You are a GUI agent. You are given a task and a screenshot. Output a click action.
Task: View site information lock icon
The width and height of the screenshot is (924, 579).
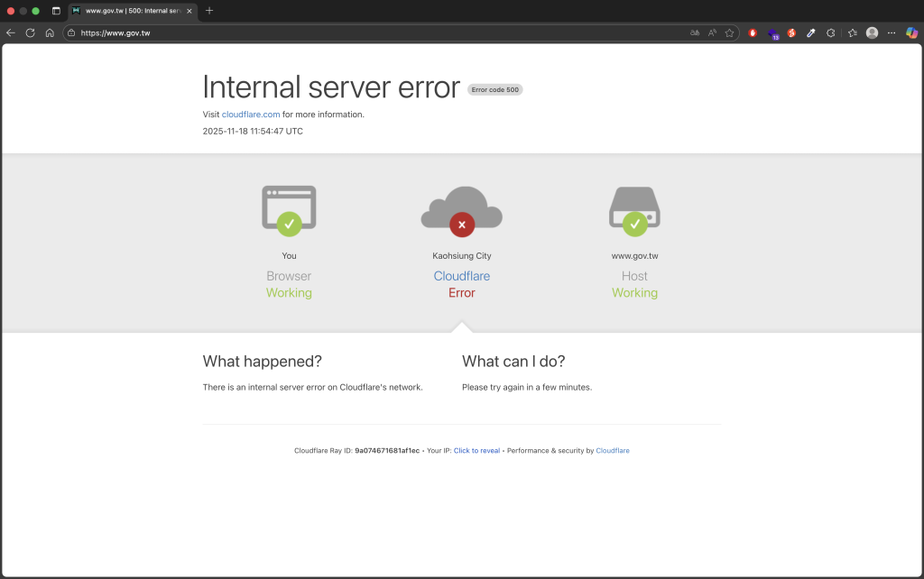pos(71,32)
